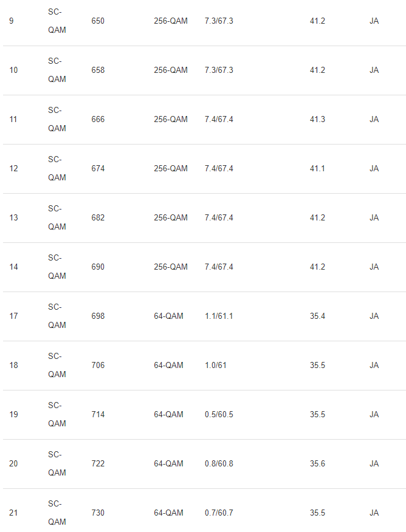This screenshot has width=406, height=532.
Task: Click the power level 0.7/60.7
Action: 219,513
